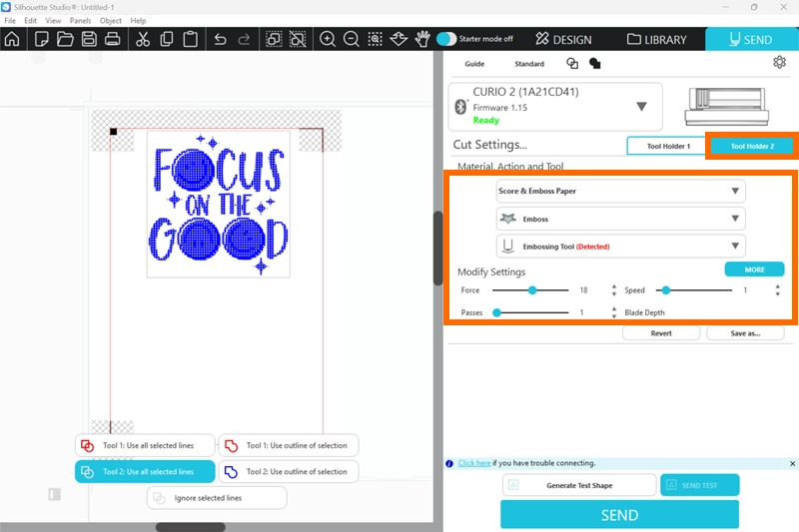Click the large SEND button
Image resolution: width=799 pixels, height=532 pixels.
pyautogui.click(x=619, y=515)
